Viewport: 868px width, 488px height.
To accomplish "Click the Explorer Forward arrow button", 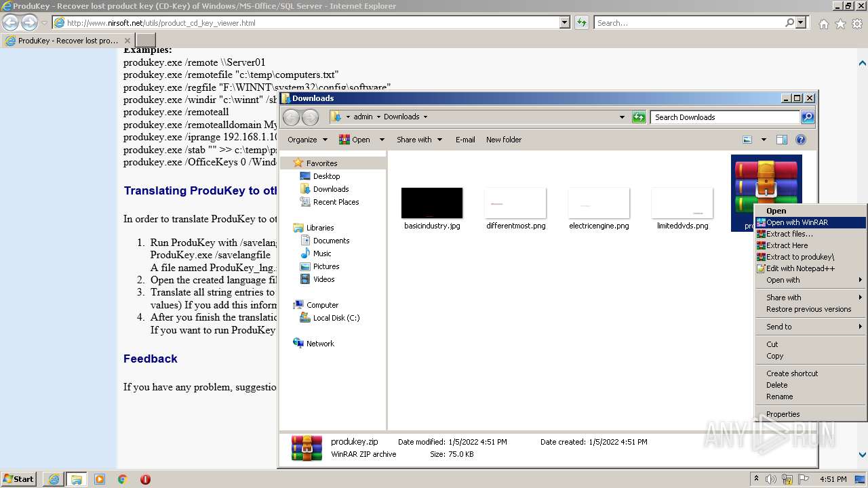I will coord(310,117).
